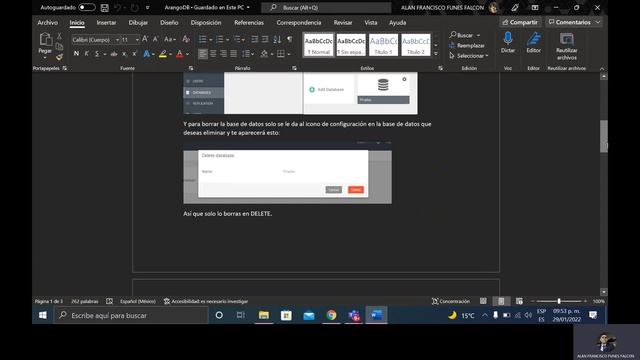Switch to the Revisar tab
Image resolution: width=640 pixels, height=360 pixels.
pos(343,22)
